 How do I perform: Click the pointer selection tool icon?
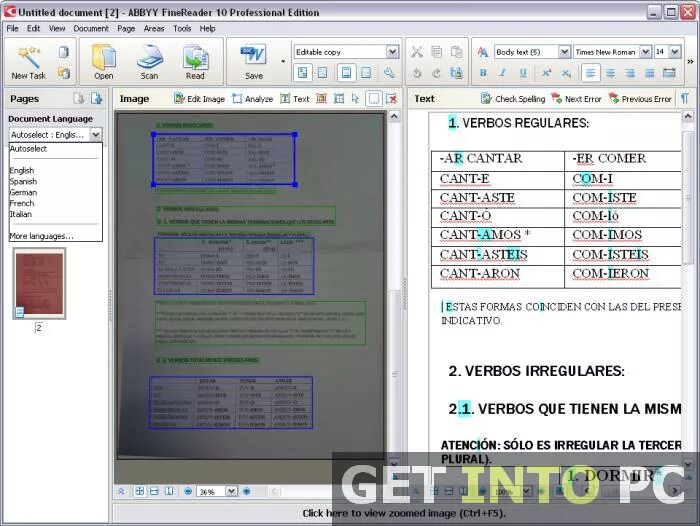[x=355, y=99]
